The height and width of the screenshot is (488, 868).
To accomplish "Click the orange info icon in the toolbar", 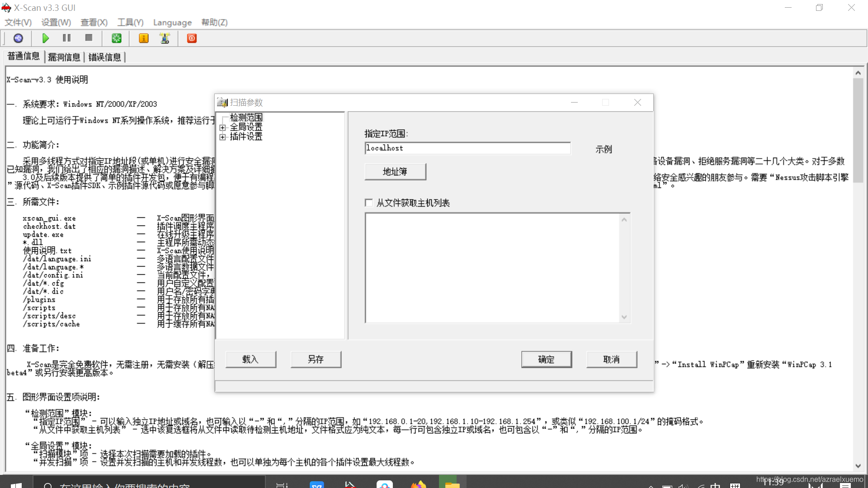I will [x=144, y=38].
